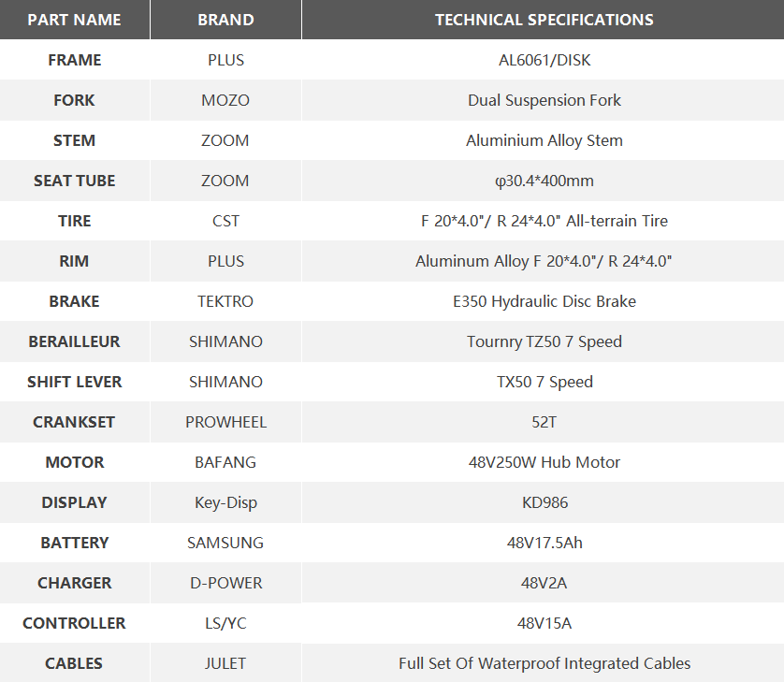Select the Key-Disp display brand

point(225,502)
